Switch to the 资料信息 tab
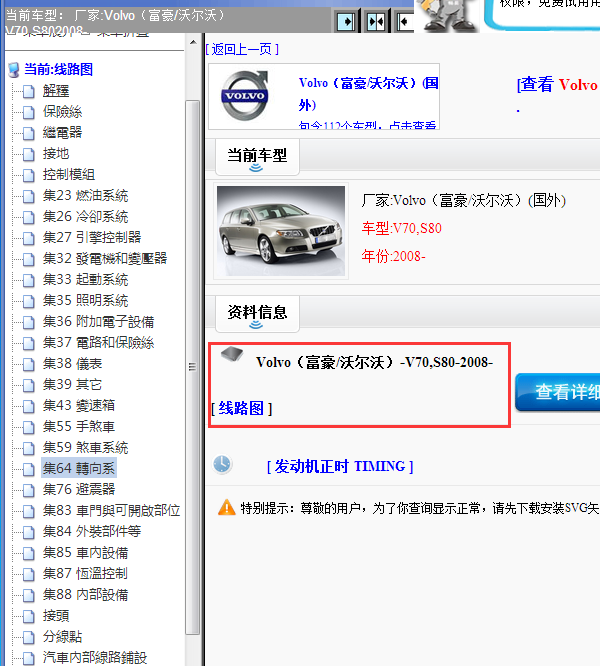600x666 pixels. [257, 313]
